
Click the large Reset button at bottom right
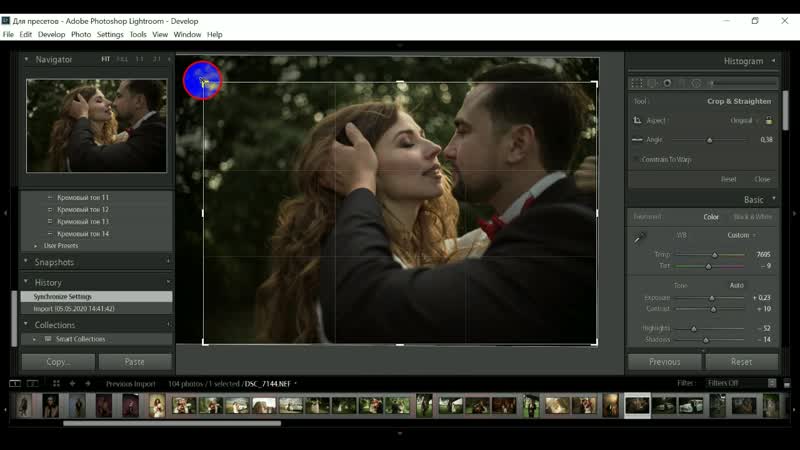pos(741,362)
